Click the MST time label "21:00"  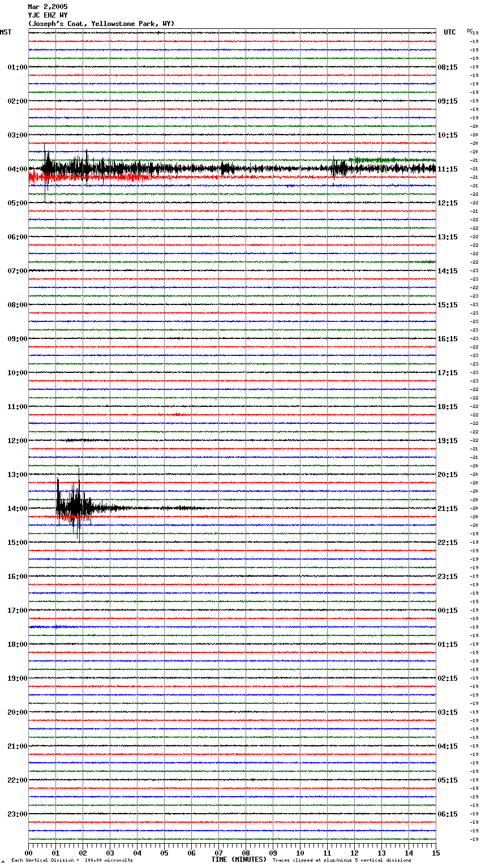[18, 746]
